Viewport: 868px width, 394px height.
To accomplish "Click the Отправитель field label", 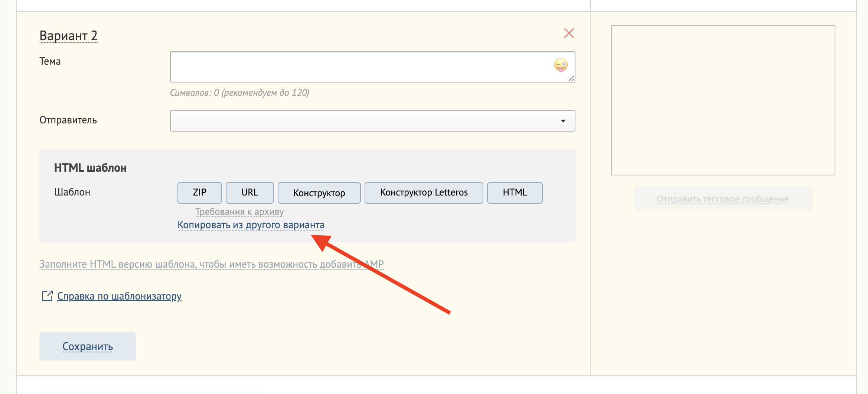I will [x=68, y=120].
